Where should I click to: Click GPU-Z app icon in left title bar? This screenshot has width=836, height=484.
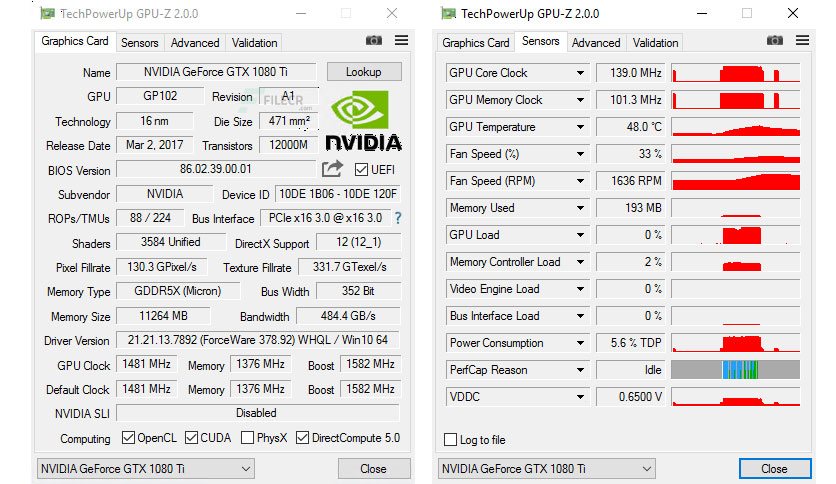[47, 13]
